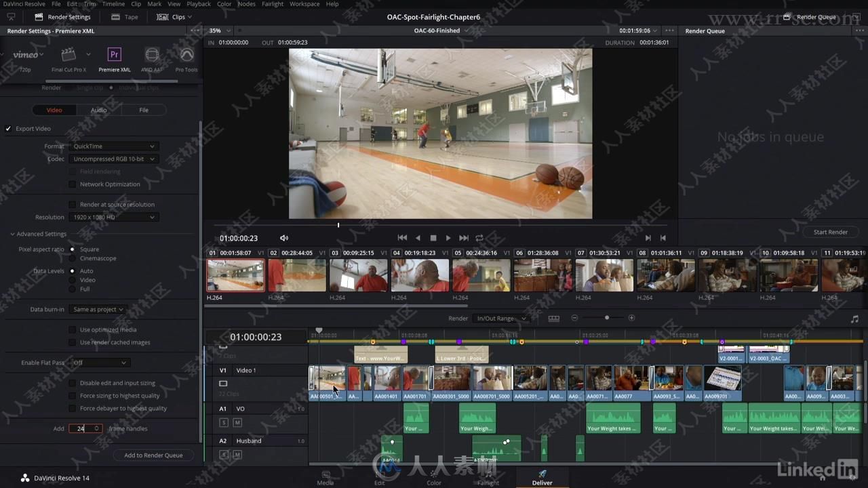
Task: Toggle Video 1 track clip display icon
Action: click(223, 384)
